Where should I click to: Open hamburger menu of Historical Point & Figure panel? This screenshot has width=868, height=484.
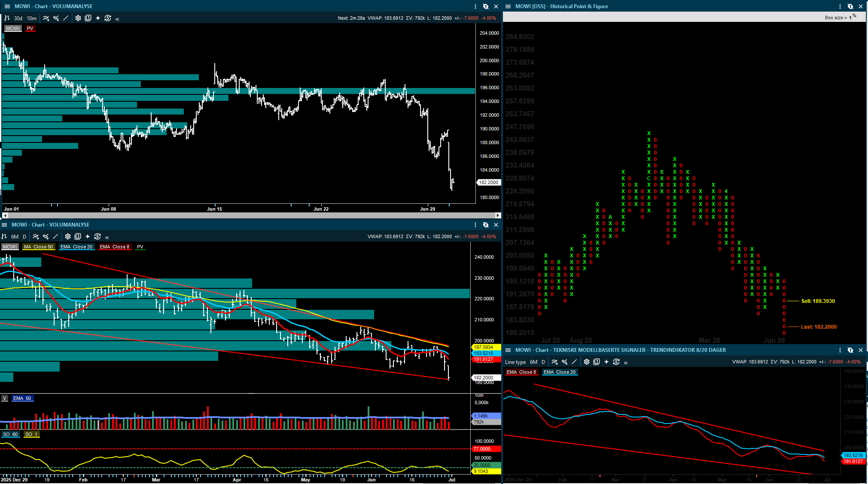pyautogui.click(x=508, y=6)
